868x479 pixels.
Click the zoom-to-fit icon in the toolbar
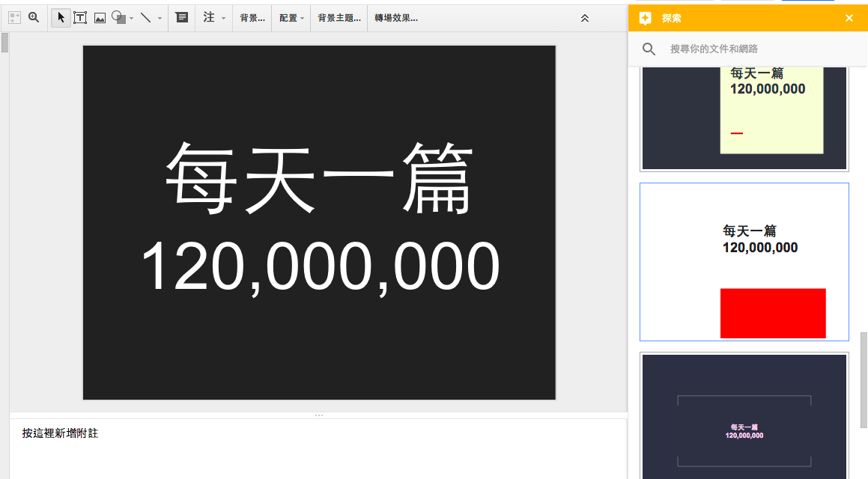tap(15, 18)
